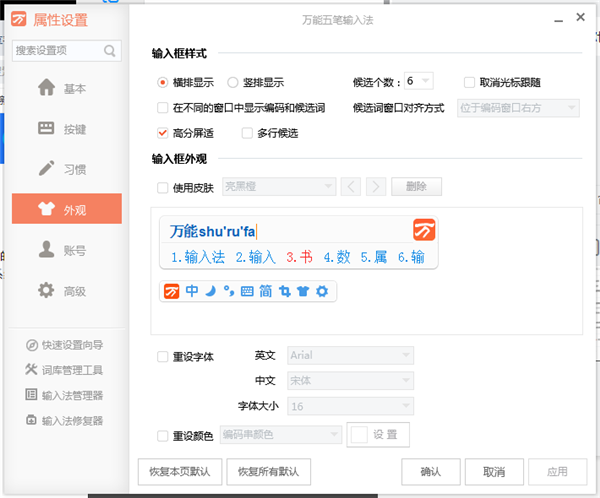Click the 删除 skin button
The width and height of the screenshot is (600, 498).
tap(416, 186)
